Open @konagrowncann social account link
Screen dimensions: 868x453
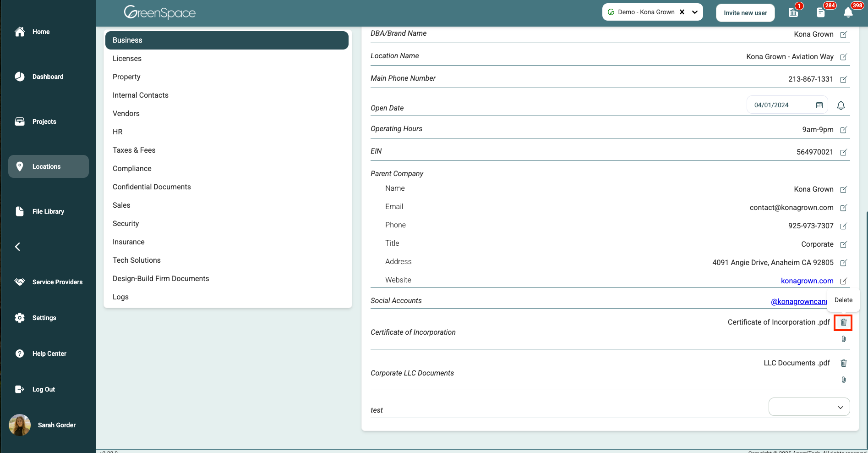(x=799, y=302)
